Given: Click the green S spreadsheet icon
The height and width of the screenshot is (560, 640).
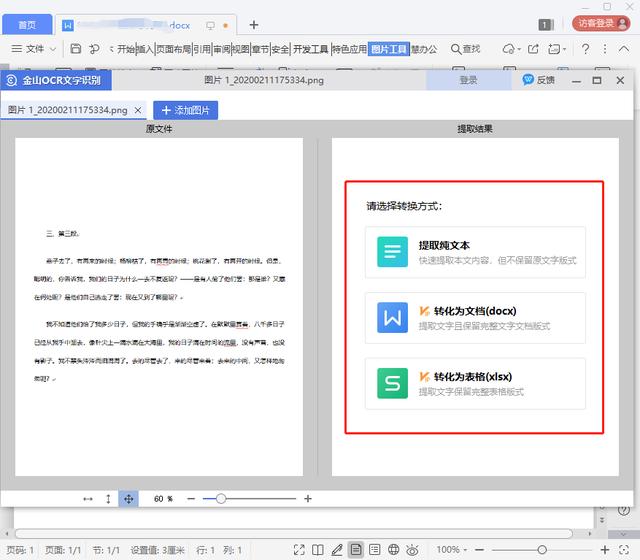Looking at the screenshot, I should coord(392,383).
